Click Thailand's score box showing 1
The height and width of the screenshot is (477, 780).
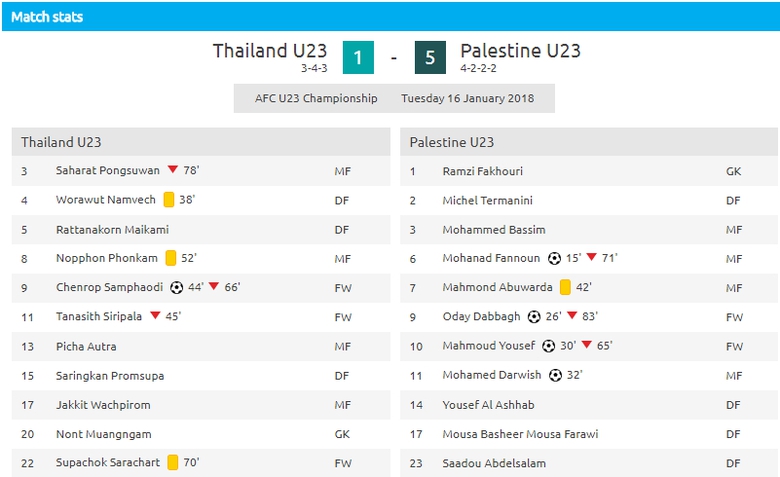358,58
